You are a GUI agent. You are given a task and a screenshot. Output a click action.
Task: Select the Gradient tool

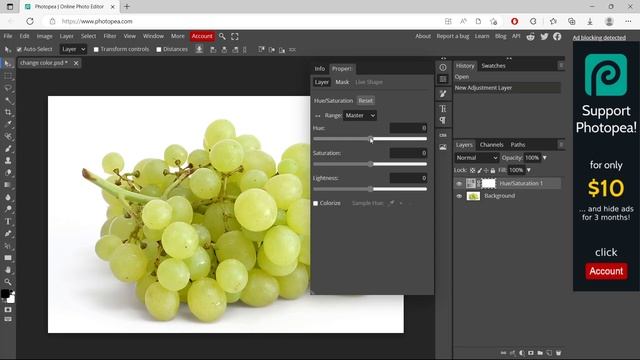[x=8, y=185]
